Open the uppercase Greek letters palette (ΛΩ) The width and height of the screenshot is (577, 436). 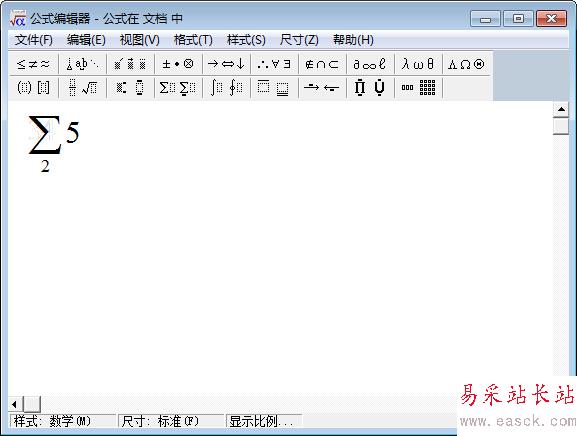tap(466, 64)
